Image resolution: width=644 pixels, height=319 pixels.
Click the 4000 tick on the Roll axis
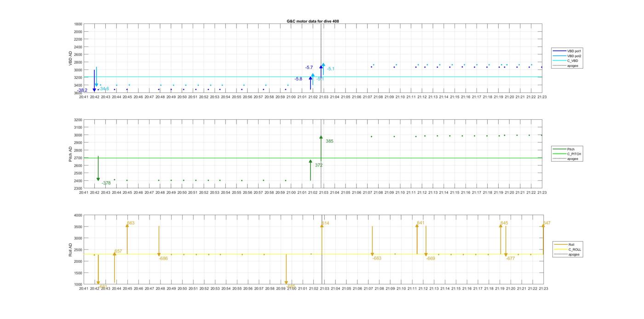coord(78,215)
